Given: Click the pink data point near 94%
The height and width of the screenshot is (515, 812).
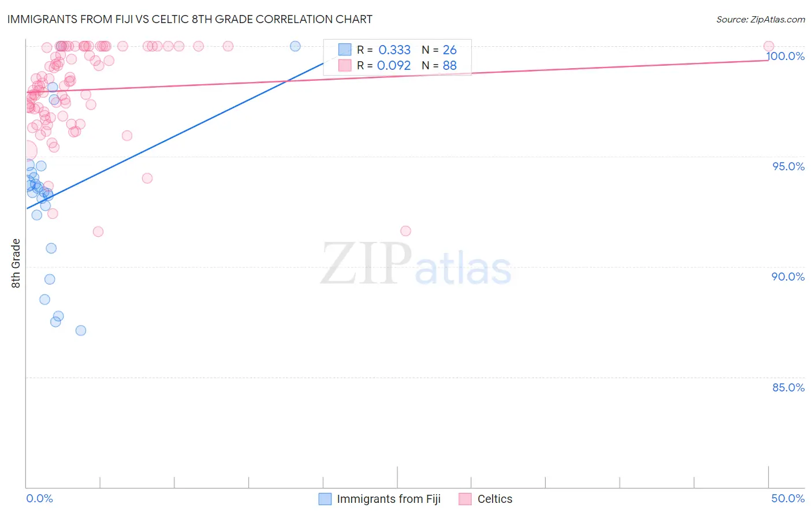Looking at the screenshot, I should pyautogui.click(x=147, y=178).
